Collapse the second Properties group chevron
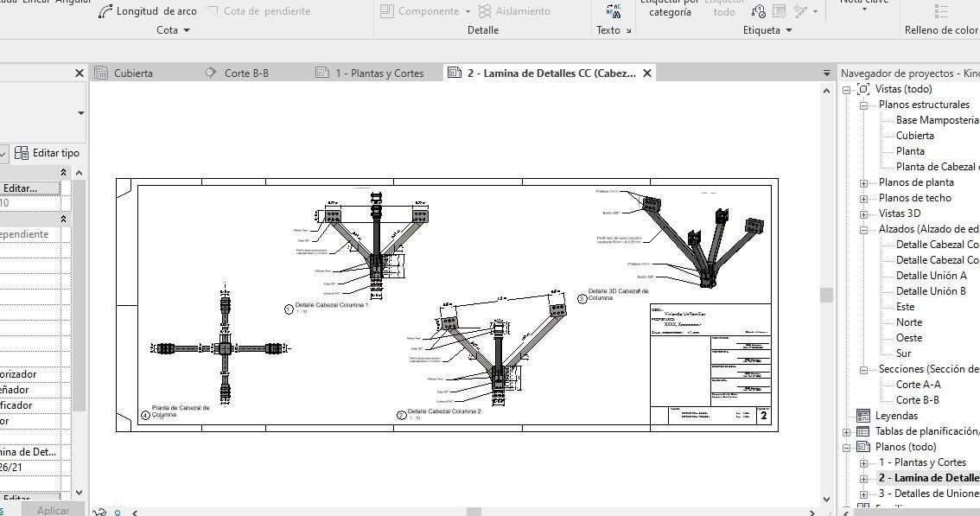The image size is (980, 516). [x=63, y=219]
